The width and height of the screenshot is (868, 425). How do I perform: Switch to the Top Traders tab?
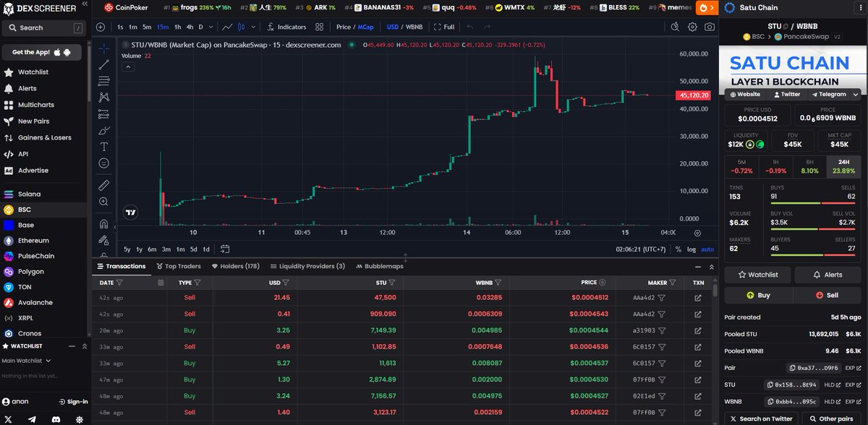[x=178, y=266]
